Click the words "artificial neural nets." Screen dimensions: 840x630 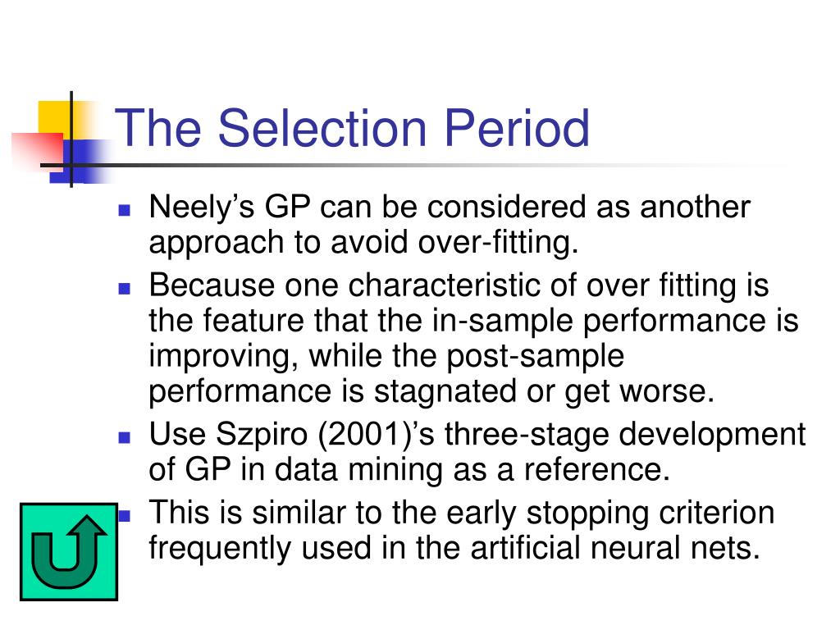point(615,548)
